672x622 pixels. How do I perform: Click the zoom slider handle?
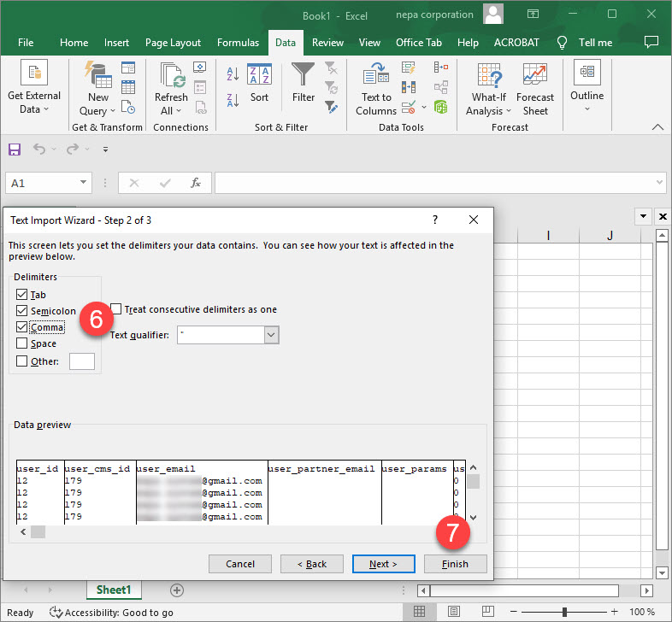(x=564, y=612)
